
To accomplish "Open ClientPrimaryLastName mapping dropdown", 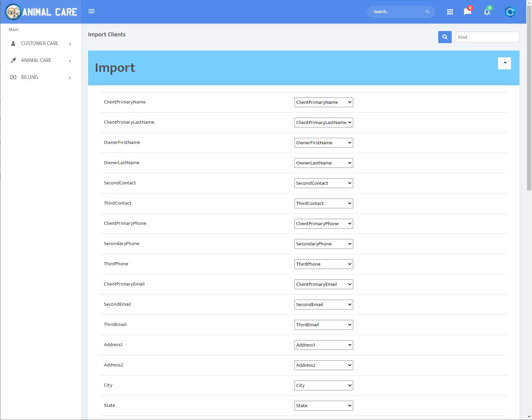I will [324, 122].
